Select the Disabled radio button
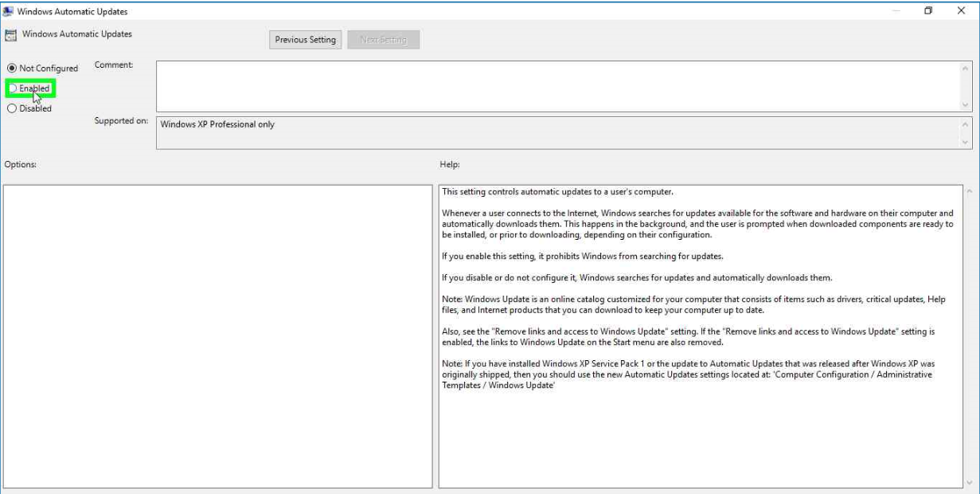 (12, 108)
